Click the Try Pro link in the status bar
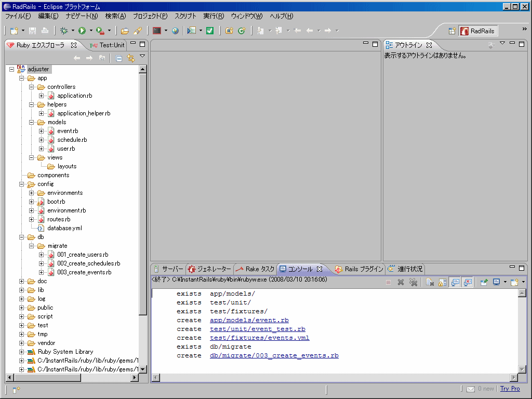The image size is (532, 399). pos(510,389)
